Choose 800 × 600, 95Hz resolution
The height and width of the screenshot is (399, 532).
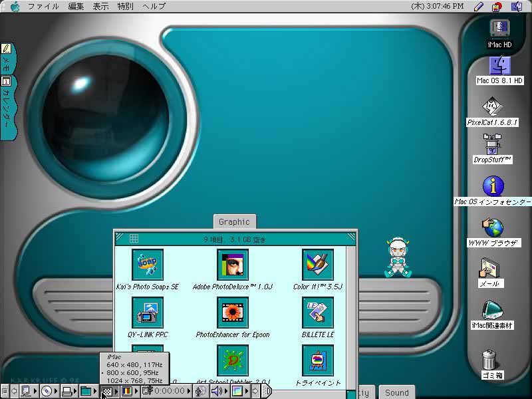135,372
